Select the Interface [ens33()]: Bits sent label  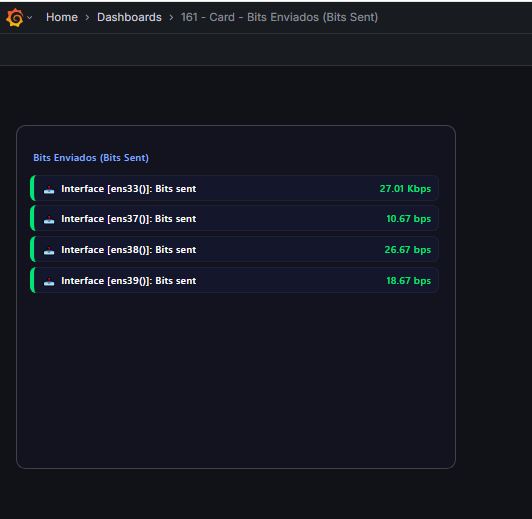click(129, 189)
